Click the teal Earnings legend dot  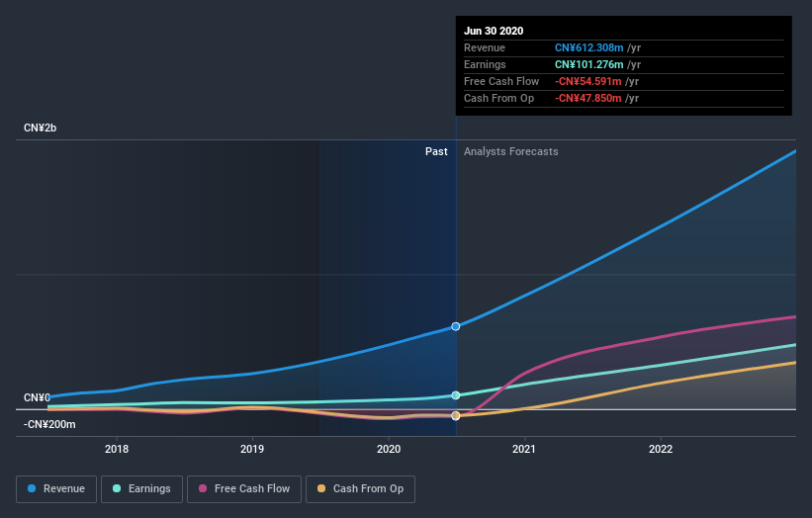click(x=117, y=488)
